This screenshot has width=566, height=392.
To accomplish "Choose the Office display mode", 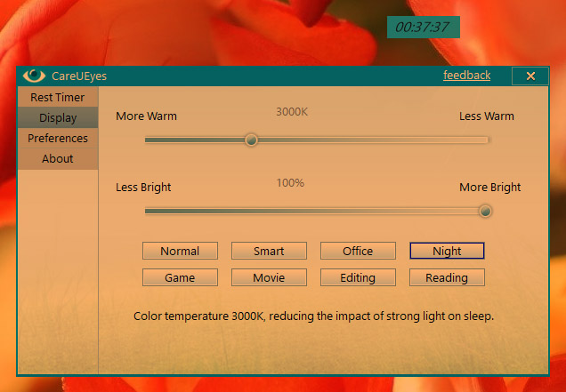I will (358, 251).
